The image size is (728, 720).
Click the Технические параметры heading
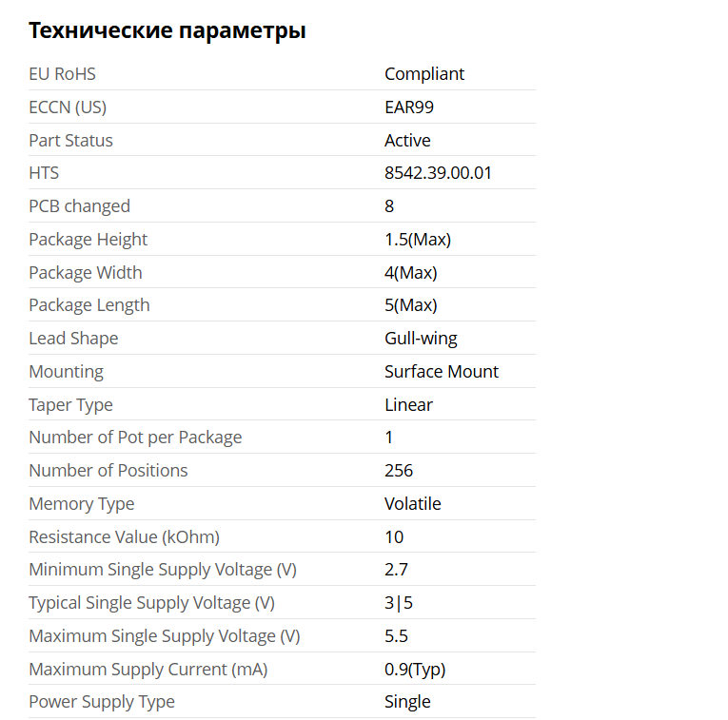click(167, 30)
